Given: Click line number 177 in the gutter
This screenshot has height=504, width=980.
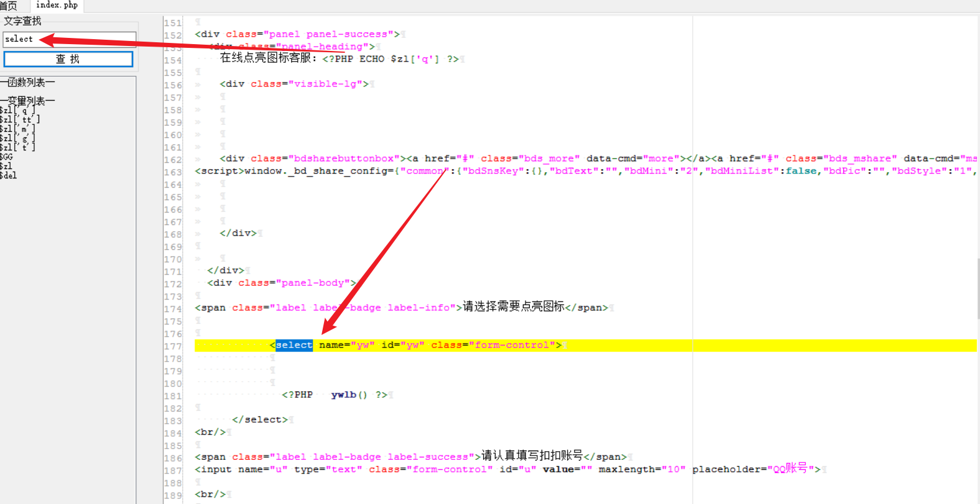Looking at the screenshot, I should tap(173, 346).
